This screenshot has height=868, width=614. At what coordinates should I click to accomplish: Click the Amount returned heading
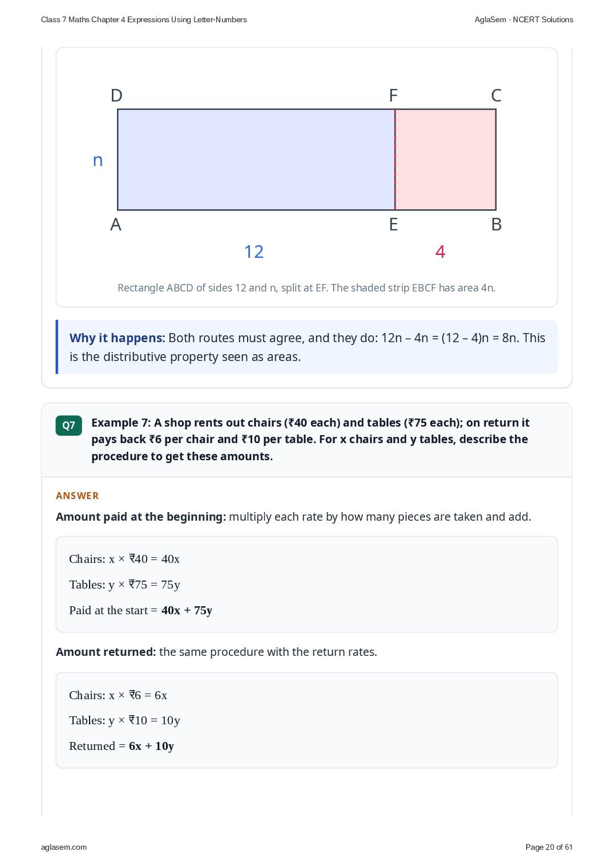pos(106,652)
